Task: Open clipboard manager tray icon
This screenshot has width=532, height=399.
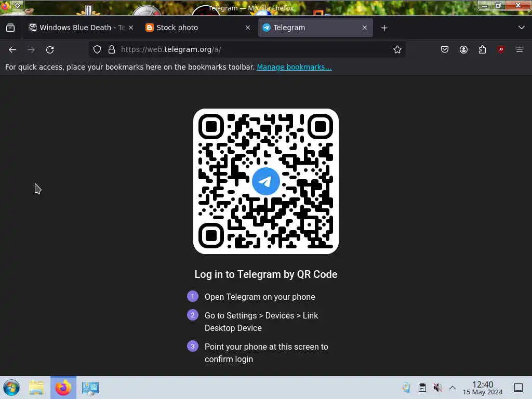Action: click(x=422, y=388)
